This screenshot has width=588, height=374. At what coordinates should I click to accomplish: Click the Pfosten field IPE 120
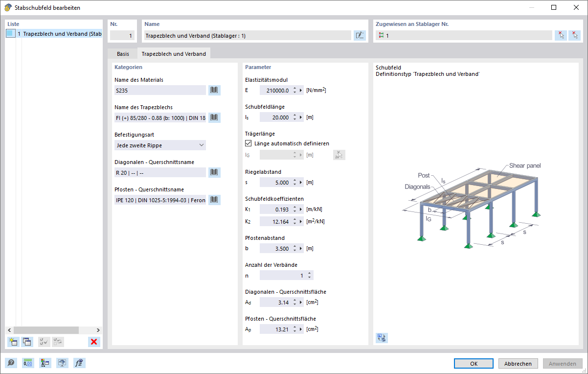(160, 200)
